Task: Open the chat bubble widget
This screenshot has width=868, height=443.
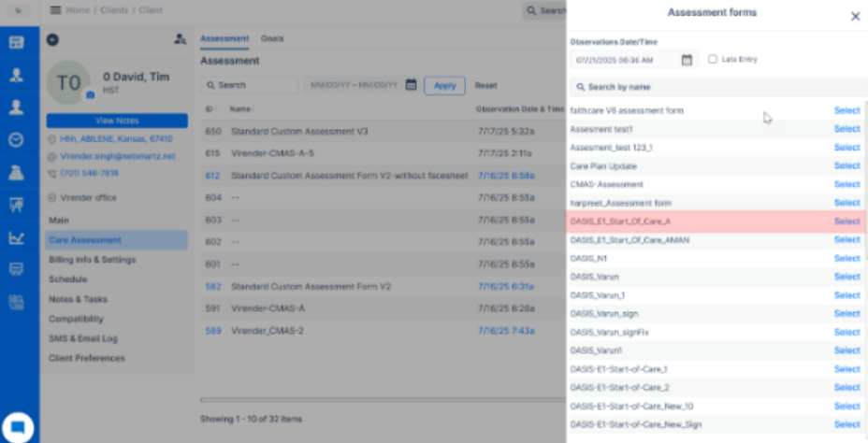Action: [19, 426]
